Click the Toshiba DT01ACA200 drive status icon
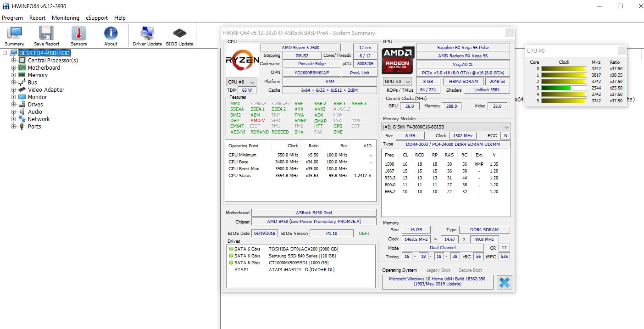This screenshot has height=329, width=644. (231, 249)
